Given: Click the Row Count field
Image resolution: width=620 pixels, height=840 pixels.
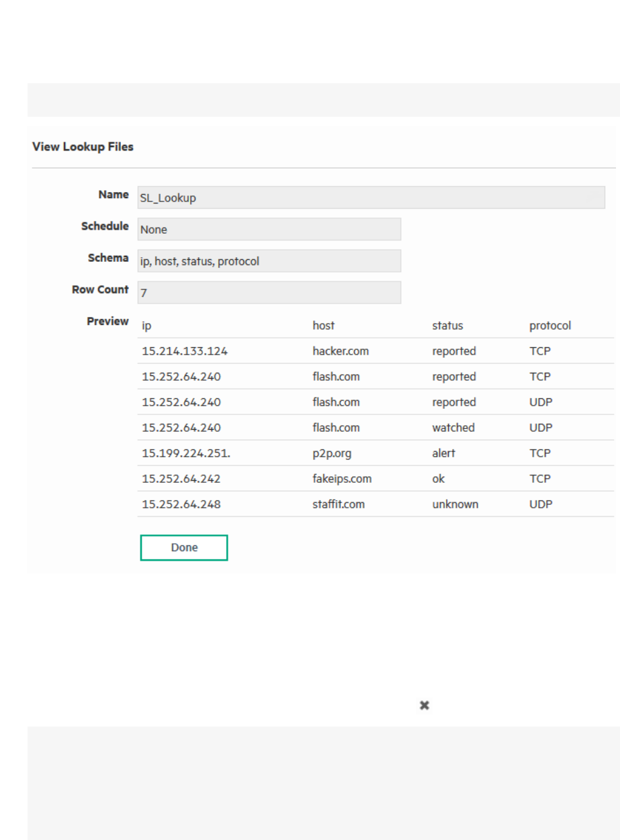Looking at the screenshot, I should click(x=269, y=293).
